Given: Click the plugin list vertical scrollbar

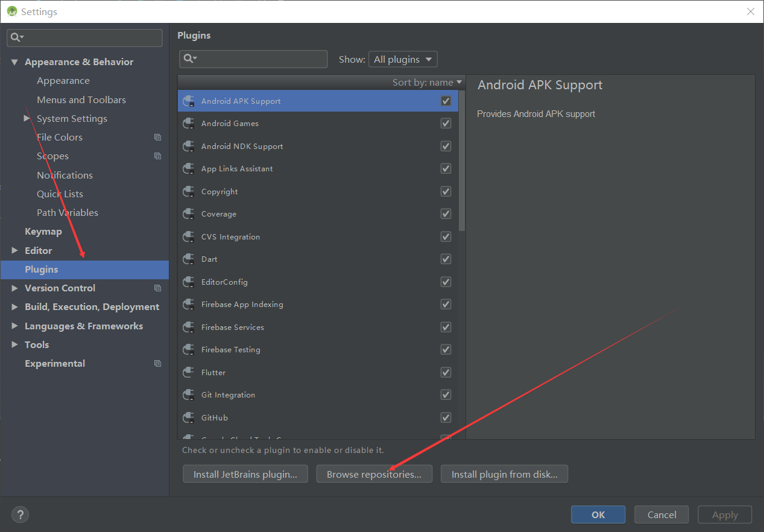Looking at the screenshot, I should [x=462, y=160].
